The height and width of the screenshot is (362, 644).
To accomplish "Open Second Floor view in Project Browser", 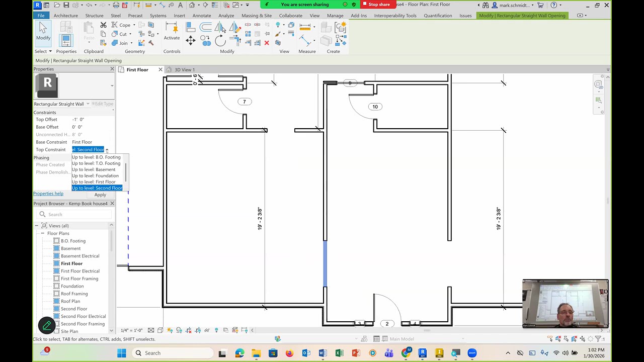I will click(74, 309).
